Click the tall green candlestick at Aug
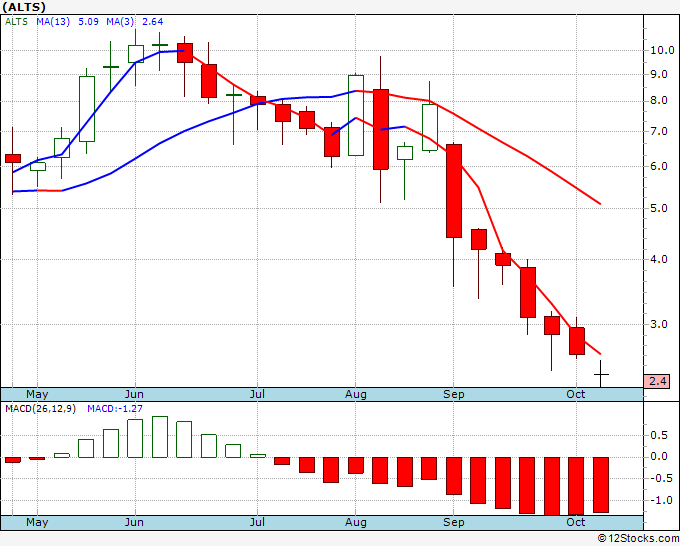The height and width of the screenshot is (546, 680). point(356,115)
